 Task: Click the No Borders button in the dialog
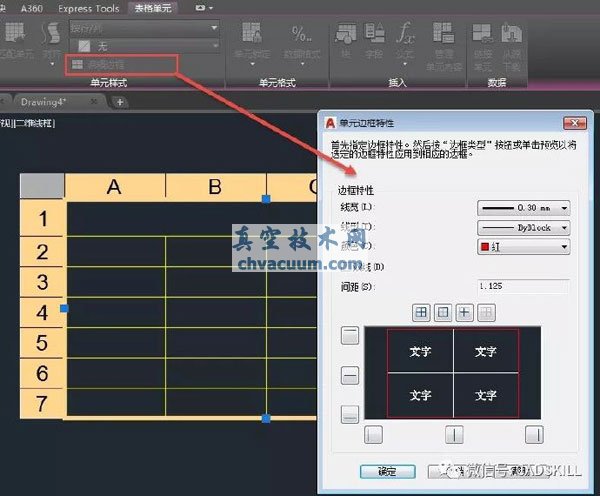point(486,313)
